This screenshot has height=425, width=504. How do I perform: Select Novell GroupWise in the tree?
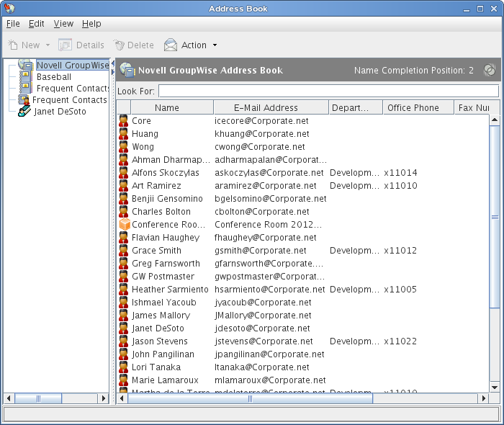pyautogui.click(x=73, y=66)
